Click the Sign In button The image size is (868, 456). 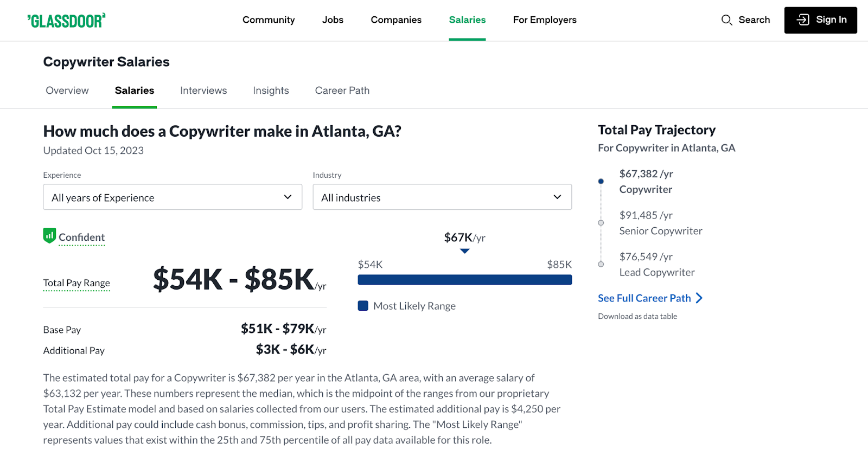coord(820,20)
